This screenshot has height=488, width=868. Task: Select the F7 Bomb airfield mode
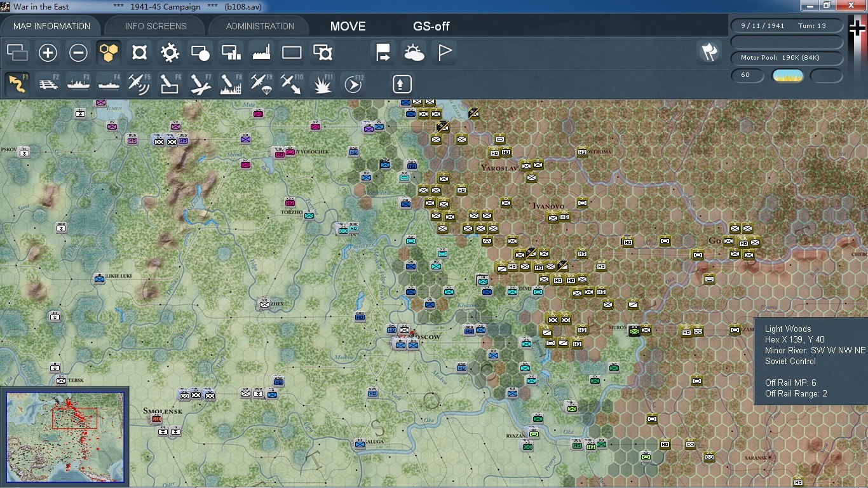200,84
